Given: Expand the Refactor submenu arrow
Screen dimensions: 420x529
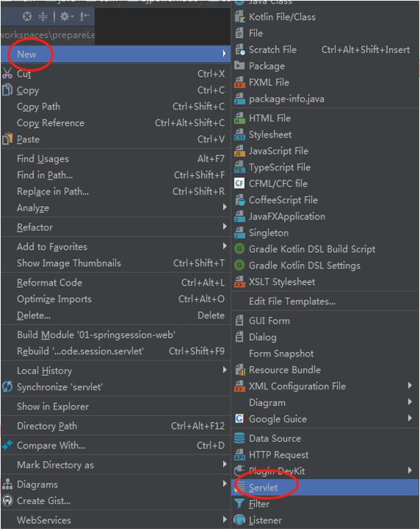Looking at the screenshot, I should (x=225, y=227).
